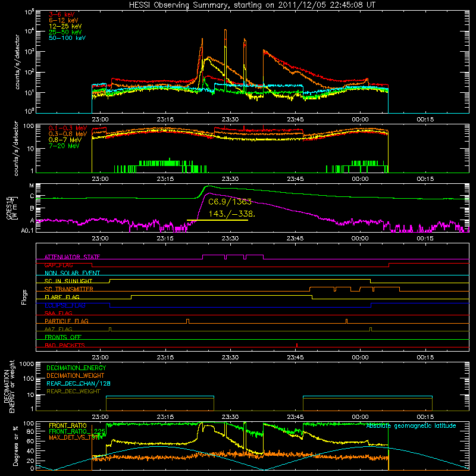Click the red BAD_PACKETS tick mark near 23:45
This screenshot has height=476, width=476.
pos(296,345)
